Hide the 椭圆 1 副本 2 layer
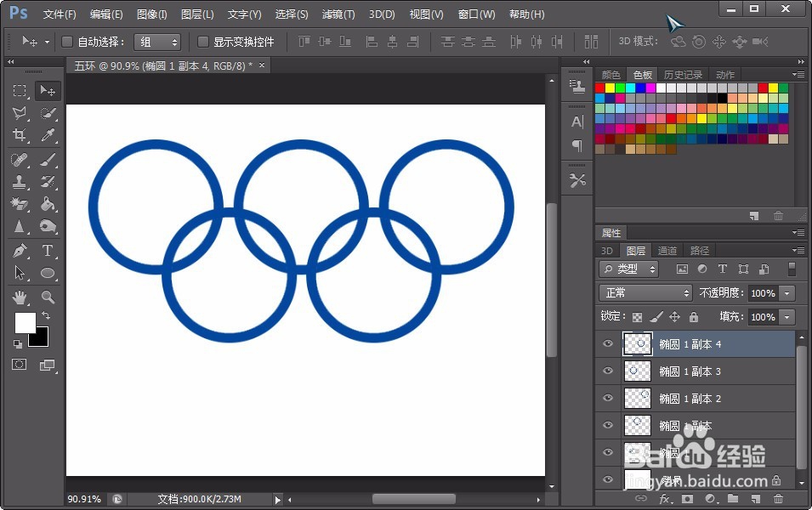This screenshot has width=812, height=510. (608, 398)
